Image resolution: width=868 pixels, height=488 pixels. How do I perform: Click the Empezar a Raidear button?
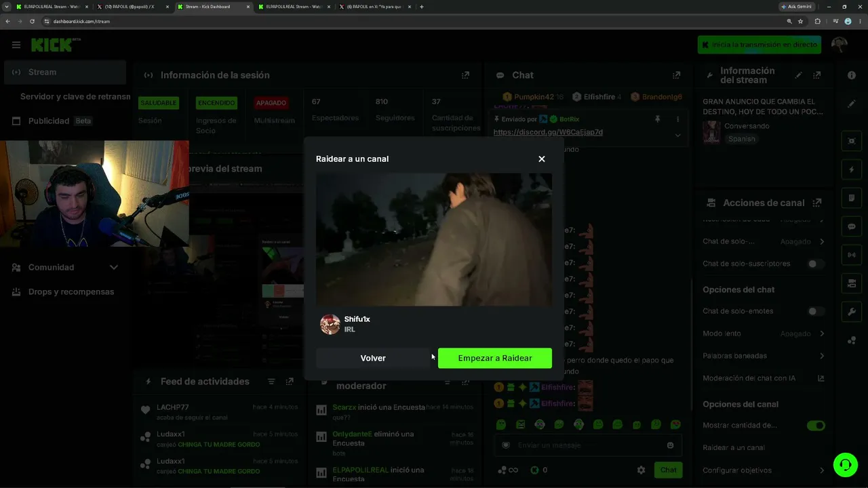point(495,358)
